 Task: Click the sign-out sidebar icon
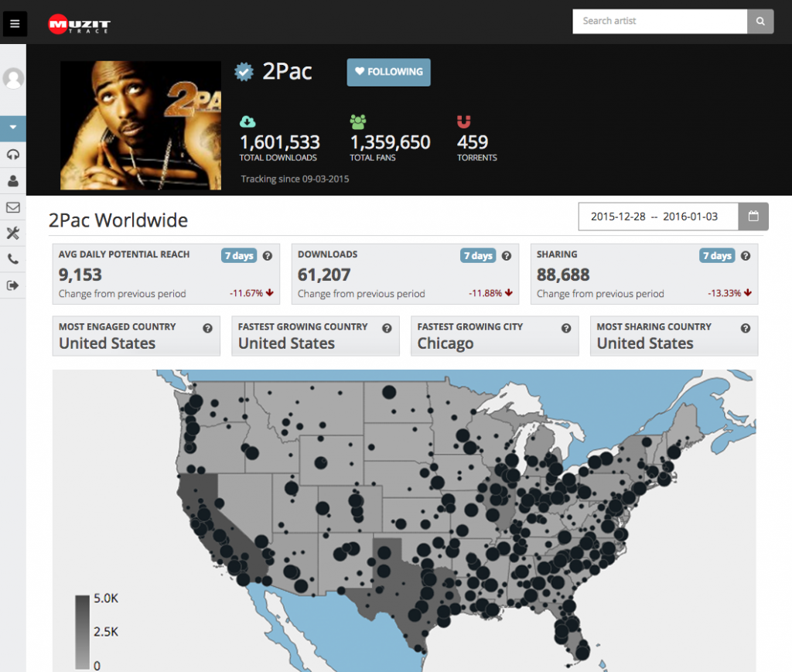[x=13, y=285]
